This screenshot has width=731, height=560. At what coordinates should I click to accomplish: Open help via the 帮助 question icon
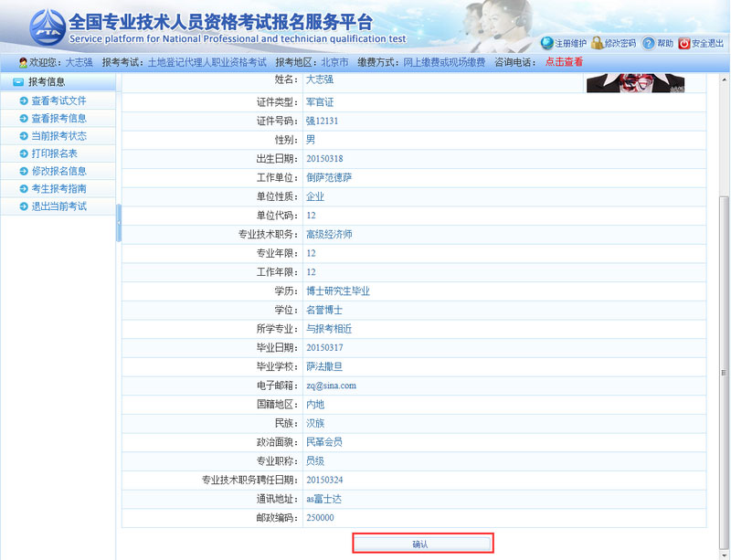pyautogui.click(x=649, y=43)
